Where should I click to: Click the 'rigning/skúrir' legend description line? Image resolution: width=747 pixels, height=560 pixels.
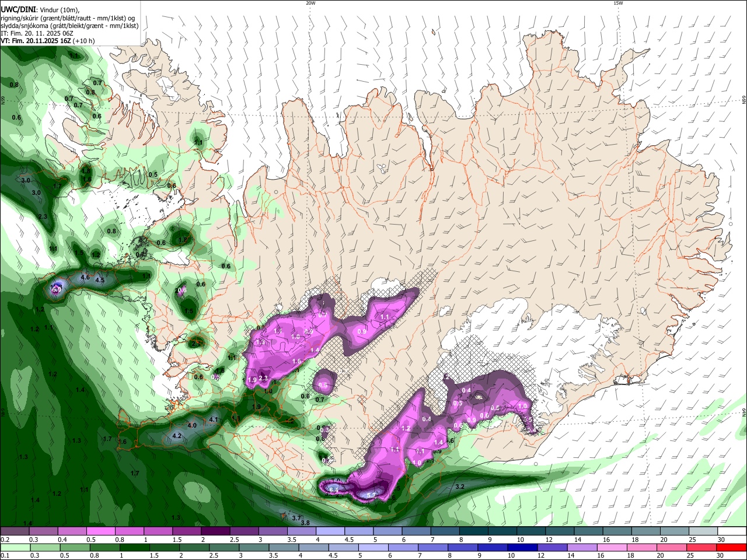68,18
